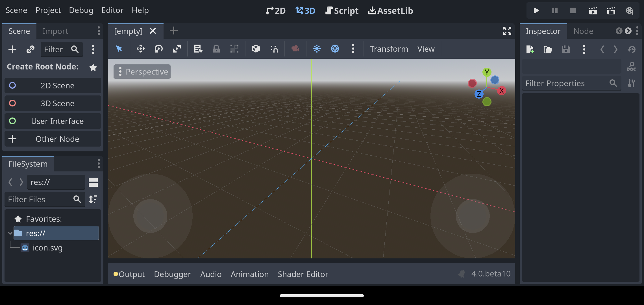Click the Filter Files search field
This screenshot has height=305, width=644.
(42, 199)
